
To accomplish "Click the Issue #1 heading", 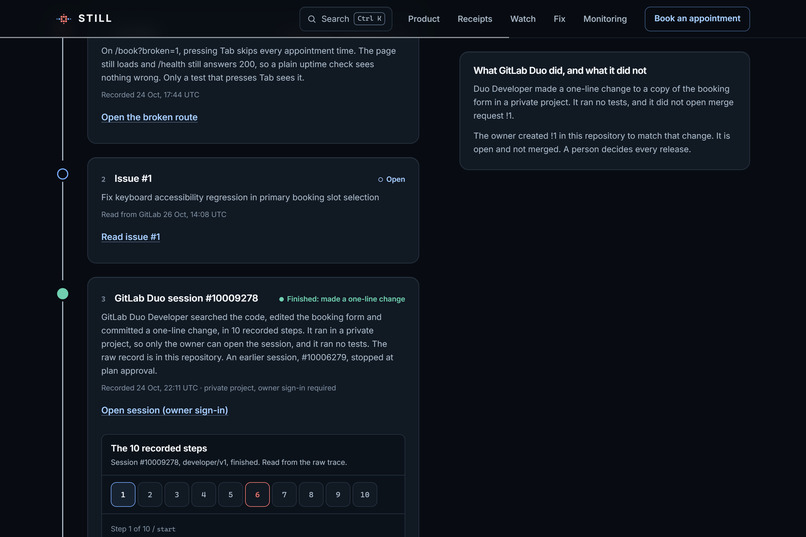I will 133,179.
